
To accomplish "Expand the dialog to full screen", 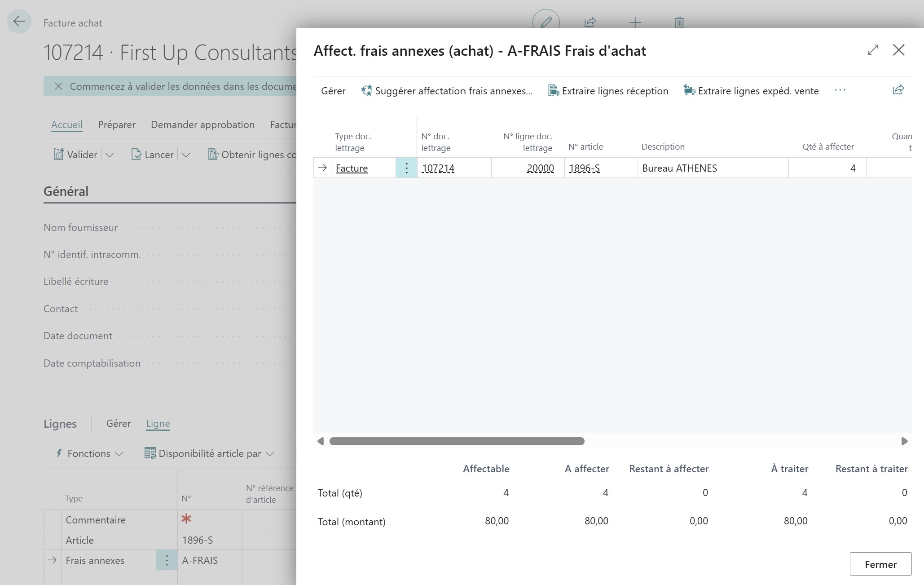I will click(873, 50).
